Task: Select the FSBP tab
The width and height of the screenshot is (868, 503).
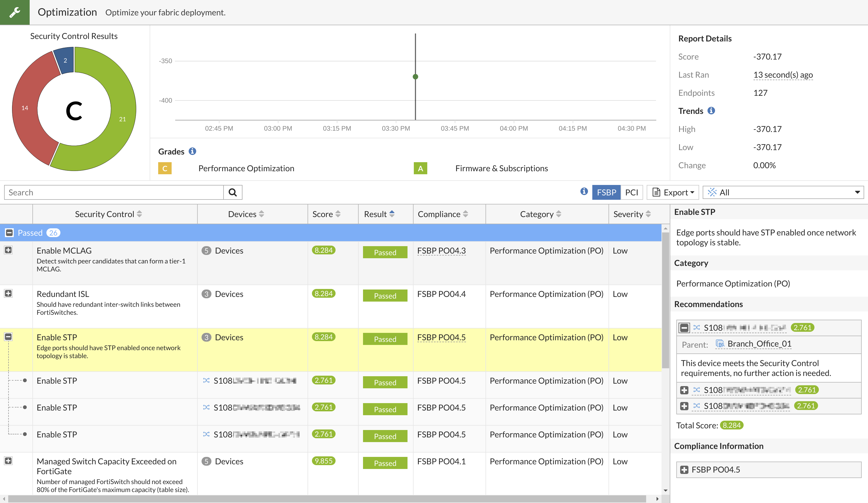Action: (606, 192)
